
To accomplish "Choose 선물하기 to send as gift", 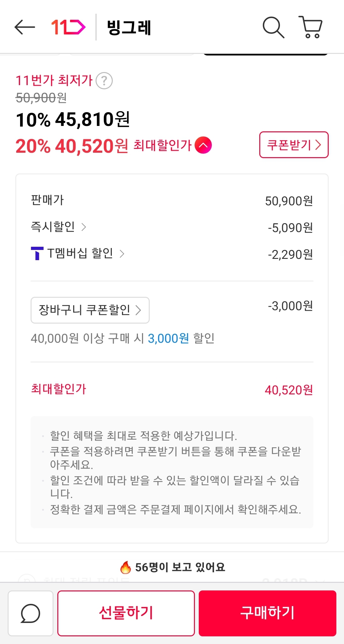I will 126,613.
